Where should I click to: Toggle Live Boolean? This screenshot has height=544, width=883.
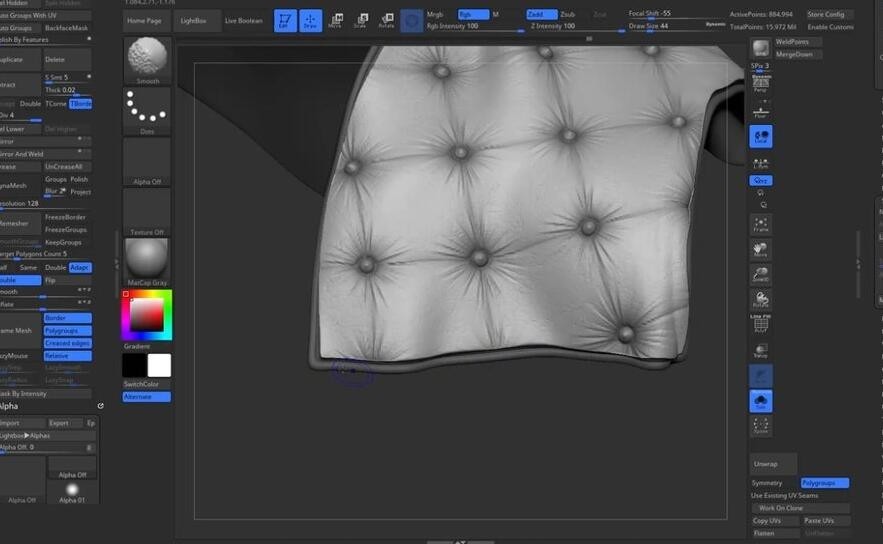(x=244, y=21)
